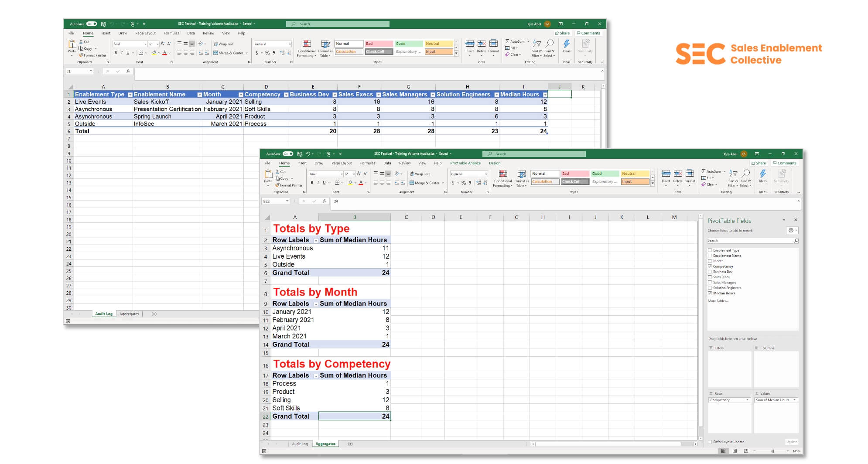
Task: Check the Business Dev field checkbox
Action: click(x=711, y=272)
